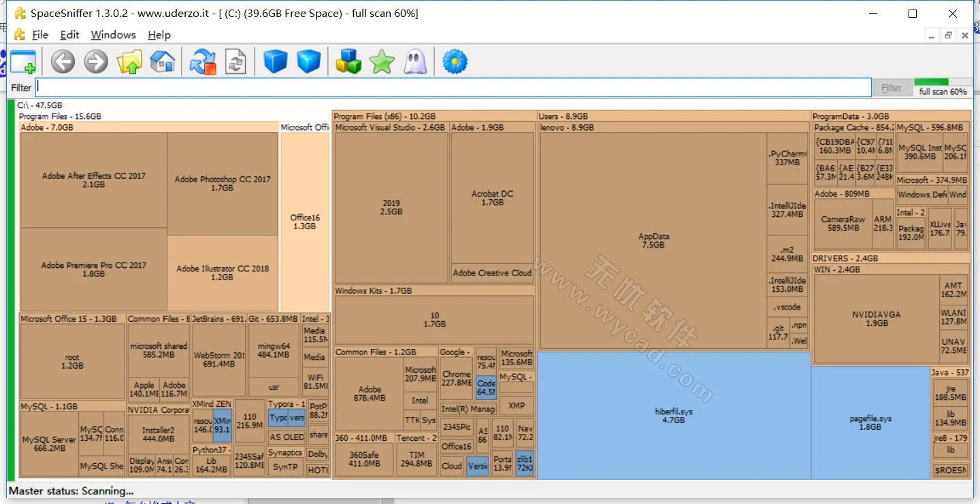Click the orange hot-sync arrows icon
Viewport: 980px width, 504px height.
tap(202, 61)
